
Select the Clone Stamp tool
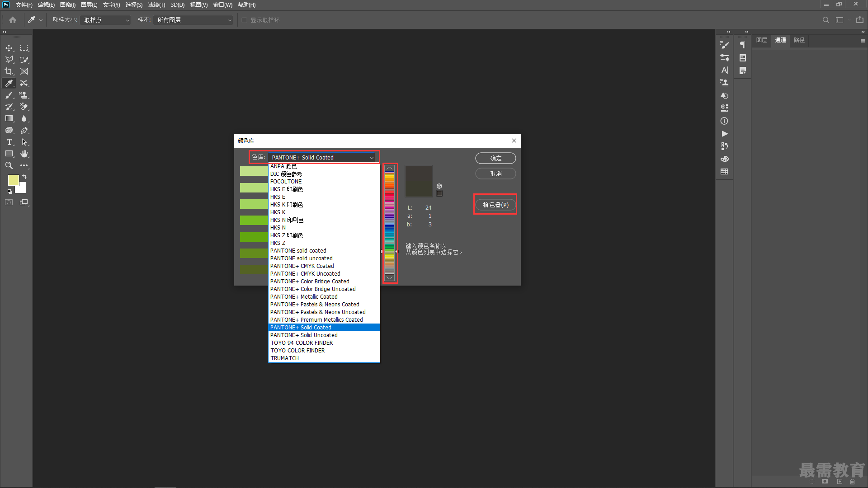pyautogui.click(x=24, y=95)
